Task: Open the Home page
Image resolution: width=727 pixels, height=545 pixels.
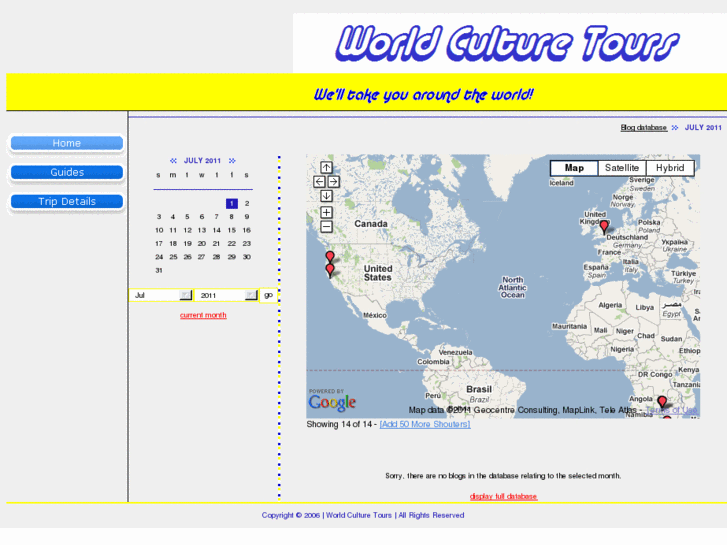Action: (x=67, y=143)
